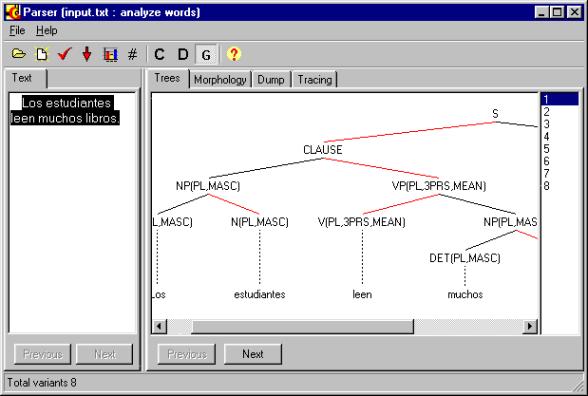Viewport: 588px width, 396px height.
Task: Switch to the Morphology tab
Action: coord(220,80)
